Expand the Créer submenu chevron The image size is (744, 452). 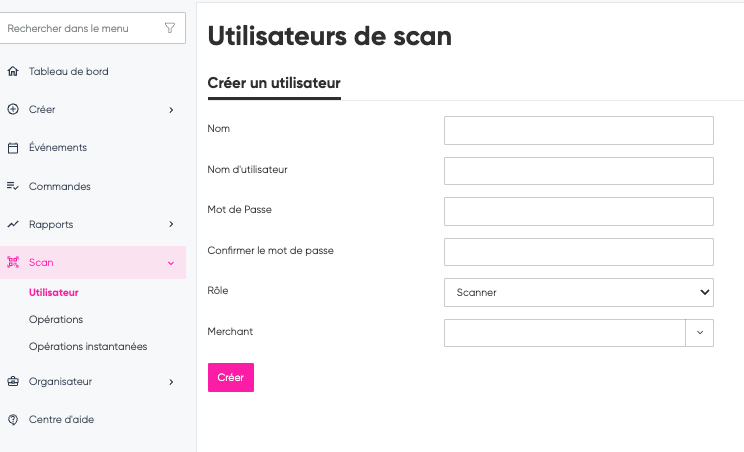tap(171, 110)
